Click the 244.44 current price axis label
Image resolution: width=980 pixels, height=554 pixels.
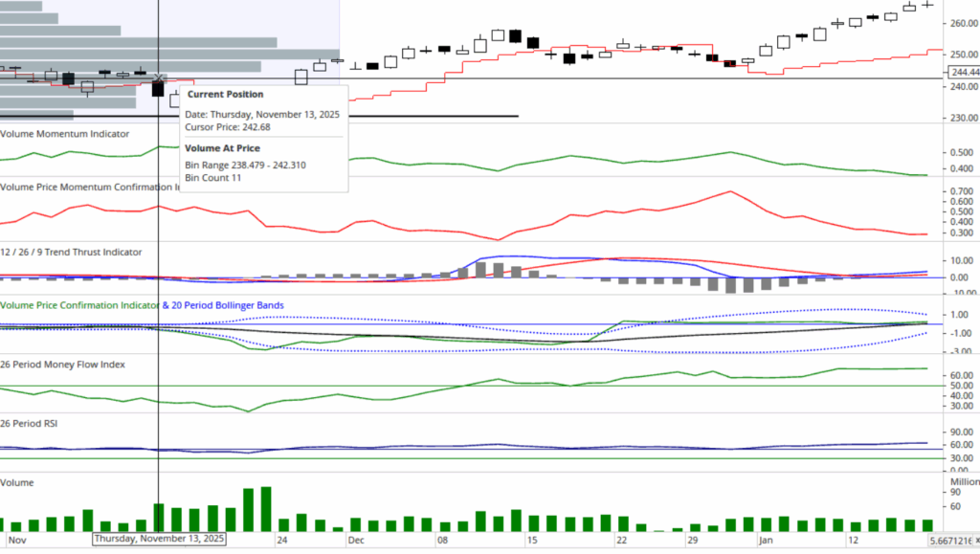[x=960, y=73]
